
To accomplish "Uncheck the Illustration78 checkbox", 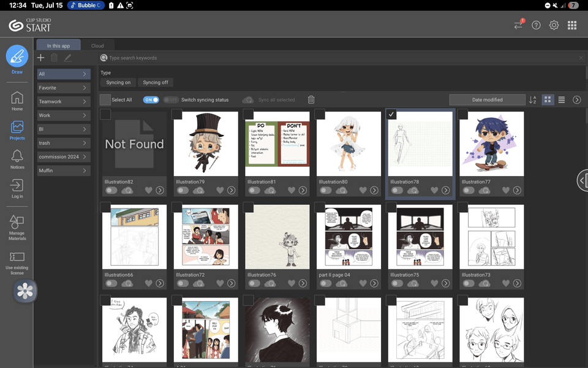I will (391, 114).
